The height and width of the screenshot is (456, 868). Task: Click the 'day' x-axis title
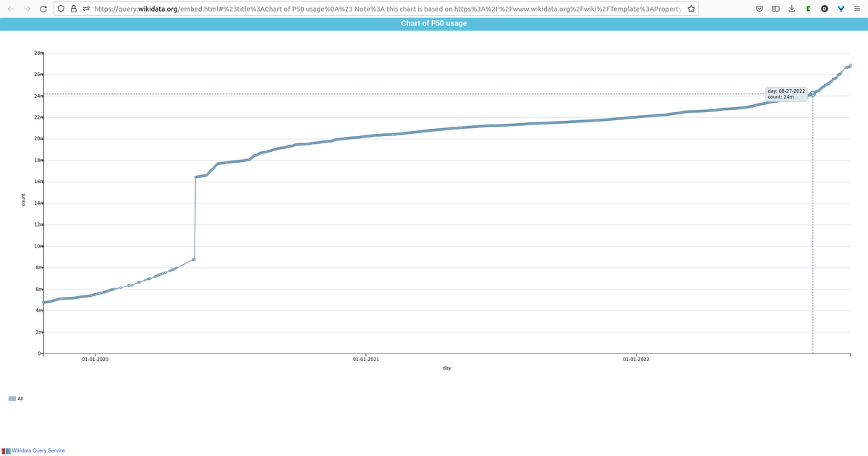tap(447, 368)
